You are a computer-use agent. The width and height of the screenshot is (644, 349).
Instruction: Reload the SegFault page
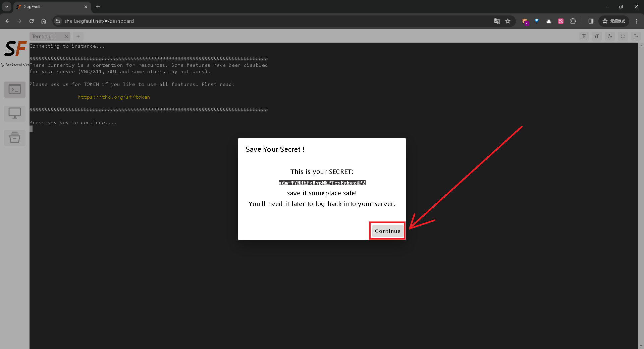(x=32, y=21)
